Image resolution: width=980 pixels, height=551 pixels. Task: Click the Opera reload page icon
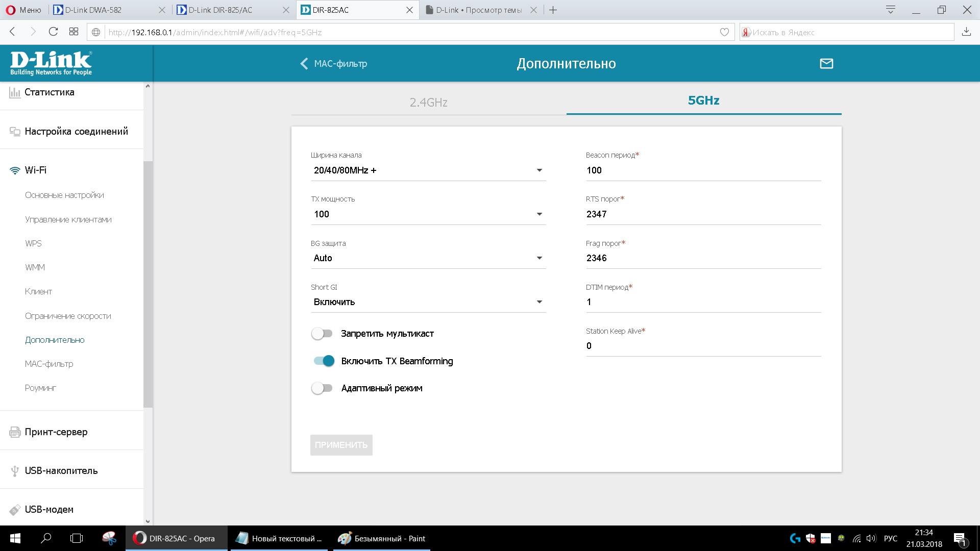(53, 32)
